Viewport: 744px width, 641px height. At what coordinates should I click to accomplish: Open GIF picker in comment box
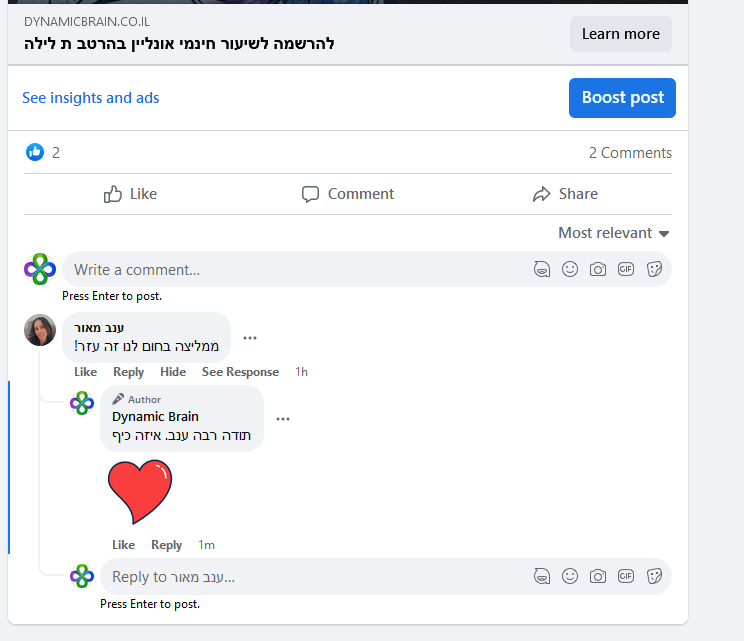pyautogui.click(x=625, y=269)
